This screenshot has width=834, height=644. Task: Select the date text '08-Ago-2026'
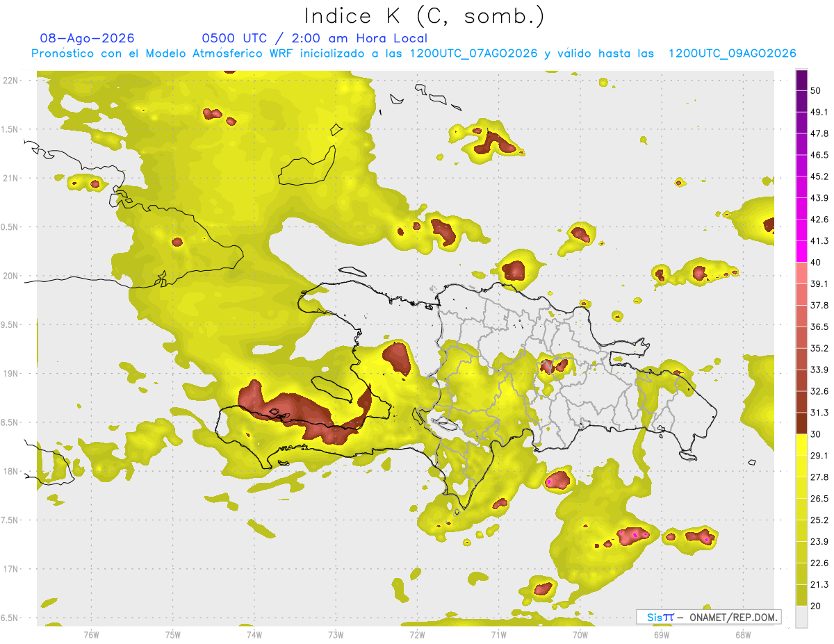click(88, 38)
